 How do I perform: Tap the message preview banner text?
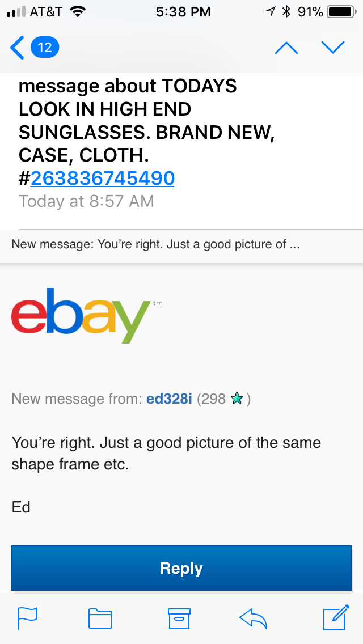(155, 245)
